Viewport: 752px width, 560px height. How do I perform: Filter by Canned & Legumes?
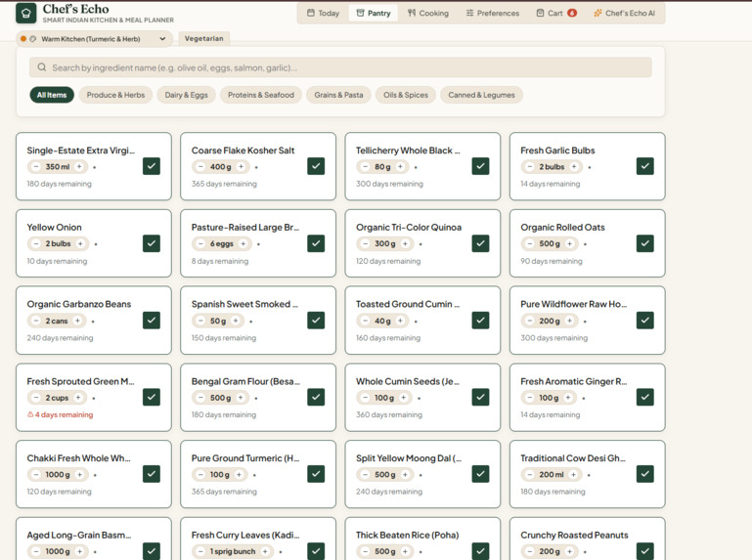481,95
